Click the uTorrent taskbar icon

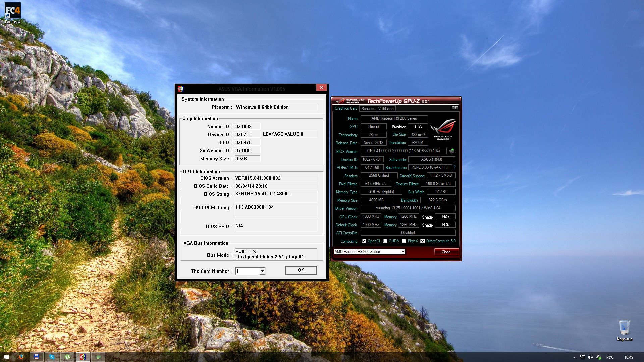click(x=67, y=357)
